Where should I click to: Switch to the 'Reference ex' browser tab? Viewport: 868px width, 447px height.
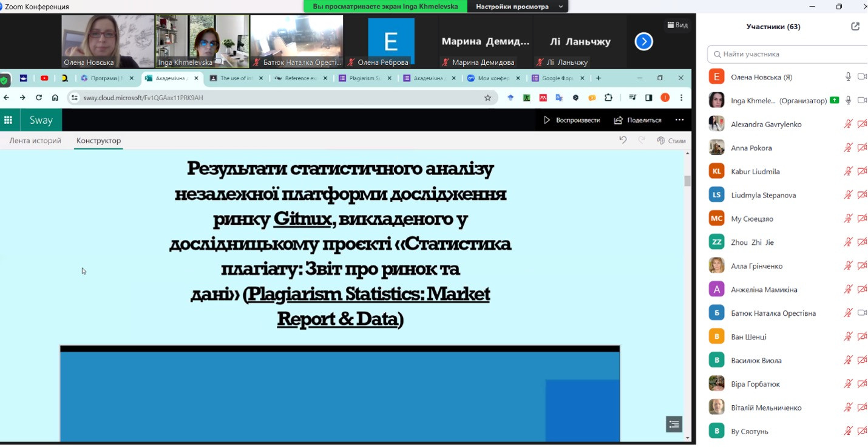(300, 78)
